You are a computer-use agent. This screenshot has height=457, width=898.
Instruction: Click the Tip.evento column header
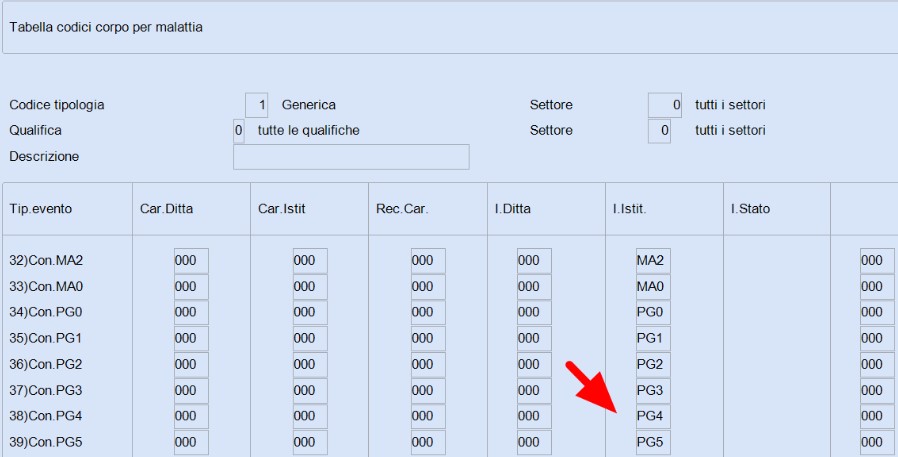(41, 209)
